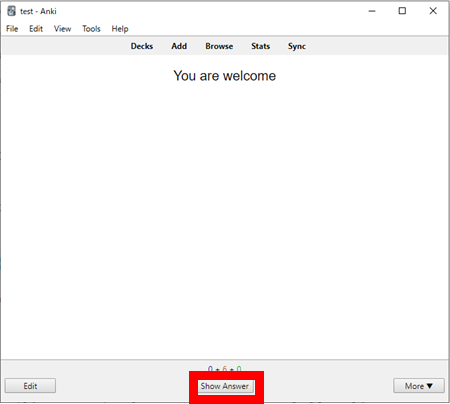Close the Anki window
The width and height of the screenshot is (450, 404).
pyautogui.click(x=433, y=11)
